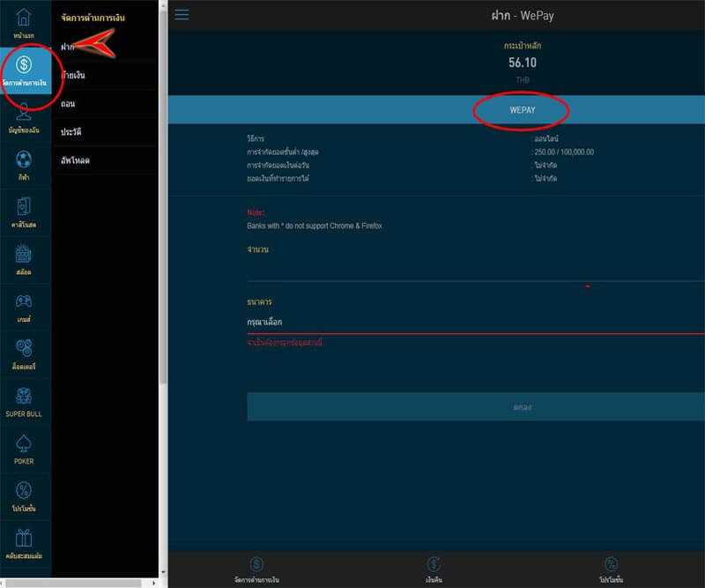Open the bank (กรุณาเลือก) dropdown

476,322
